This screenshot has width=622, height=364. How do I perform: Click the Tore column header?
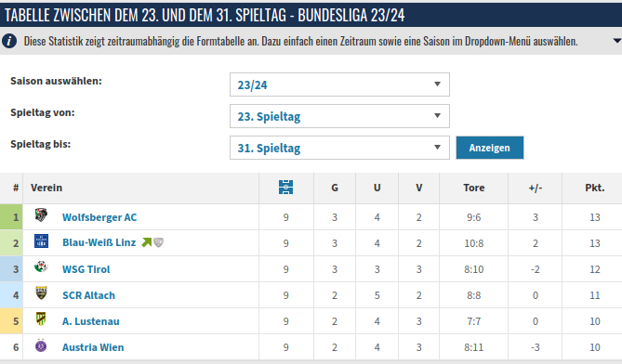point(473,188)
